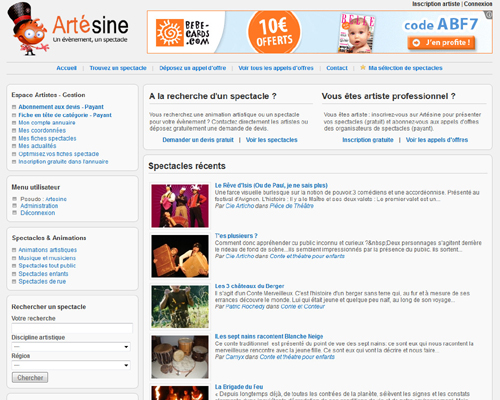Open Animations artistiques category
Image resolution: width=500 pixels, height=400 pixels.
pyautogui.click(x=48, y=250)
